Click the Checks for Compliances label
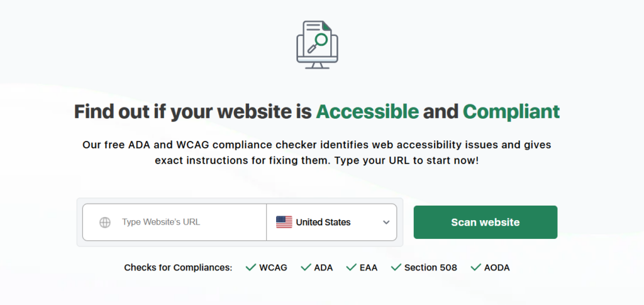Screen dimensions: 644x305 click(178, 267)
